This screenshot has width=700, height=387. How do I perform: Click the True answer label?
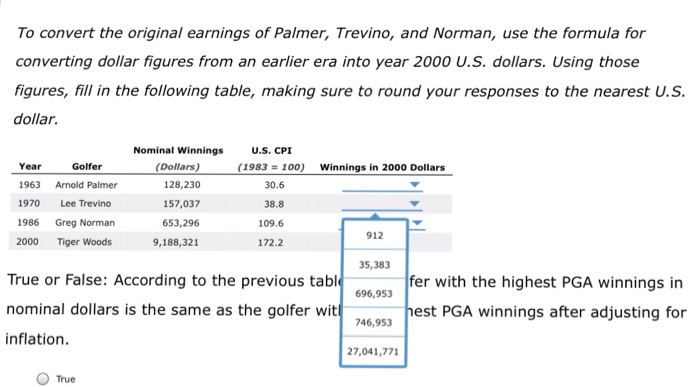tap(66, 379)
